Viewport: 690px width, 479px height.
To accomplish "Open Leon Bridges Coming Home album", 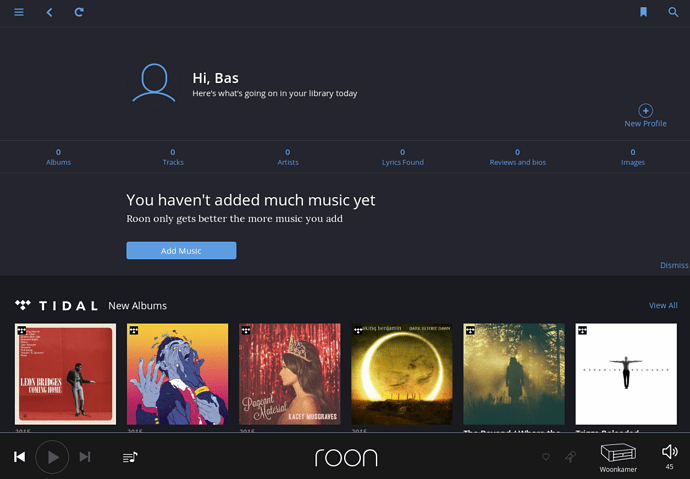I will click(66, 374).
